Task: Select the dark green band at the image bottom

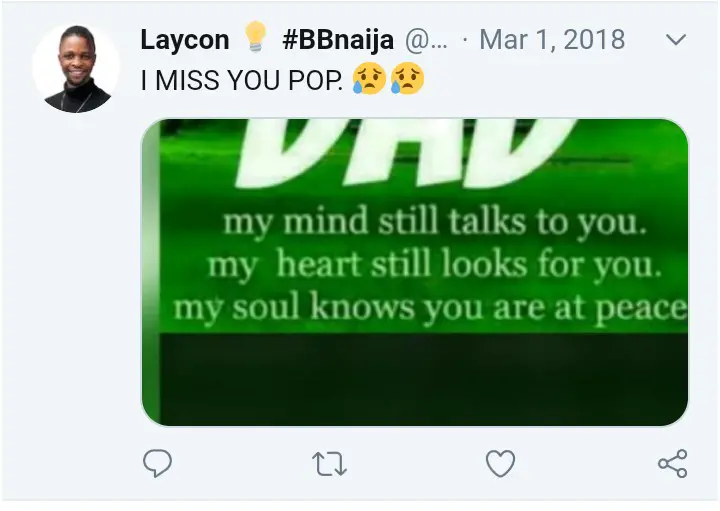Action: (x=423, y=379)
